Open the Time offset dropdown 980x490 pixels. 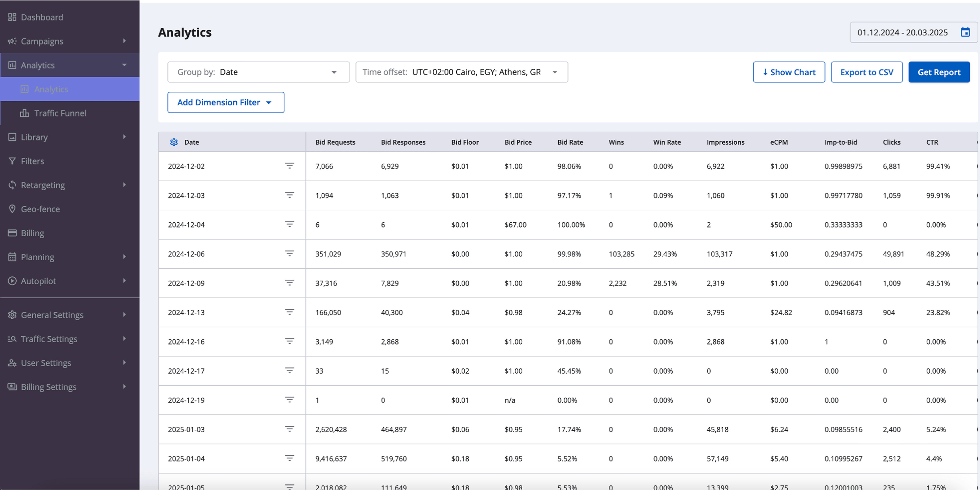[461, 72]
